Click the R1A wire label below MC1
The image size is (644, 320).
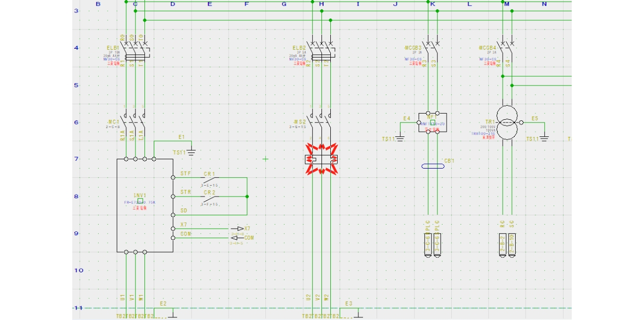pos(123,135)
